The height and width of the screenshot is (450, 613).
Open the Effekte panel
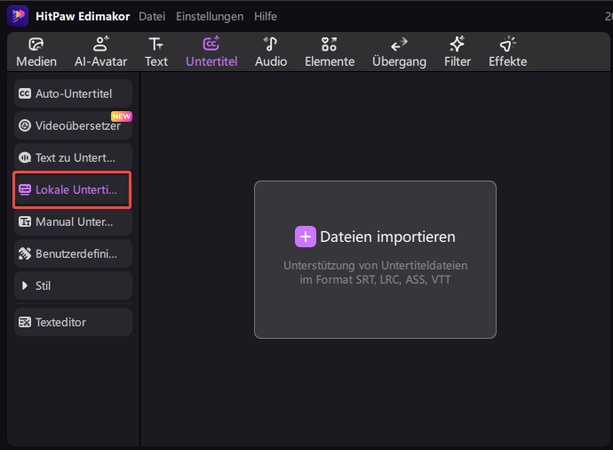507,52
